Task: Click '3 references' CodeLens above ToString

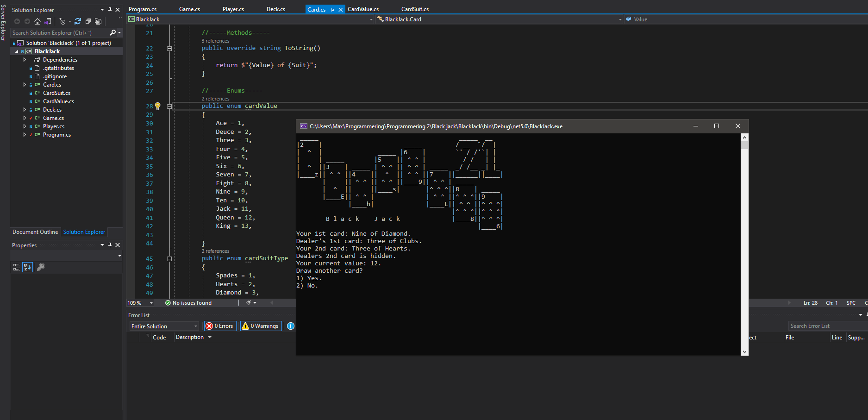Action: click(x=215, y=41)
